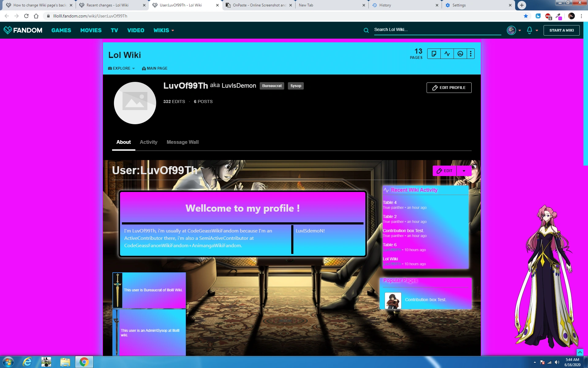Switch to the Message Wall tab
Viewport: 588px width, 368px height.
click(183, 142)
